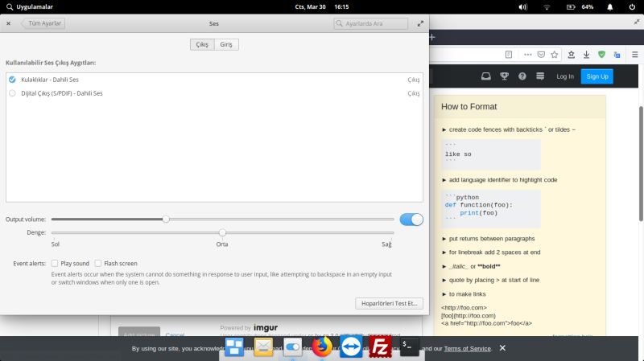Launch TeamViewer from the dock
The height and width of the screenshot is (361, 644).
(351, 347)
